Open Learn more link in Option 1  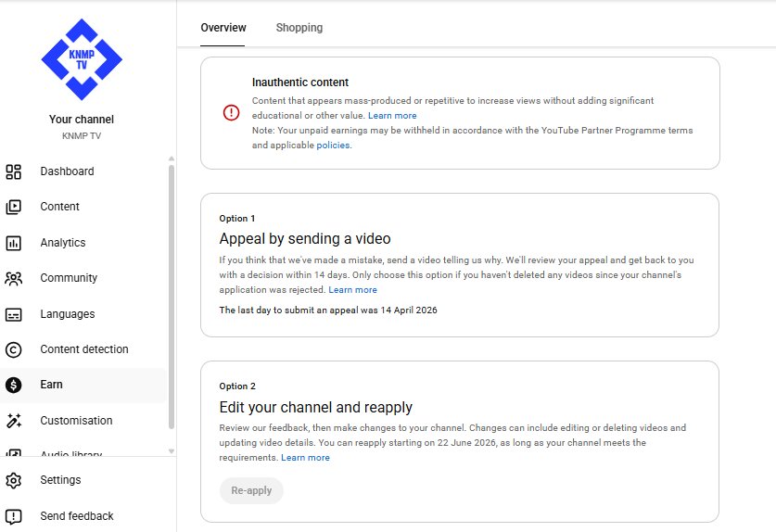(352, 290)
